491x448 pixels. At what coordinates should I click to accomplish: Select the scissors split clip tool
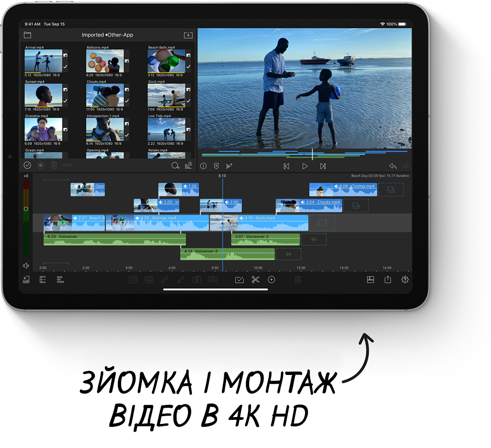point(255,280)
